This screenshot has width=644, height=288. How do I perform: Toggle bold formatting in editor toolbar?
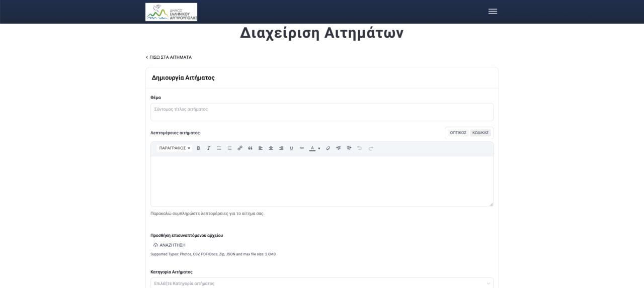(x=198, y=148)
